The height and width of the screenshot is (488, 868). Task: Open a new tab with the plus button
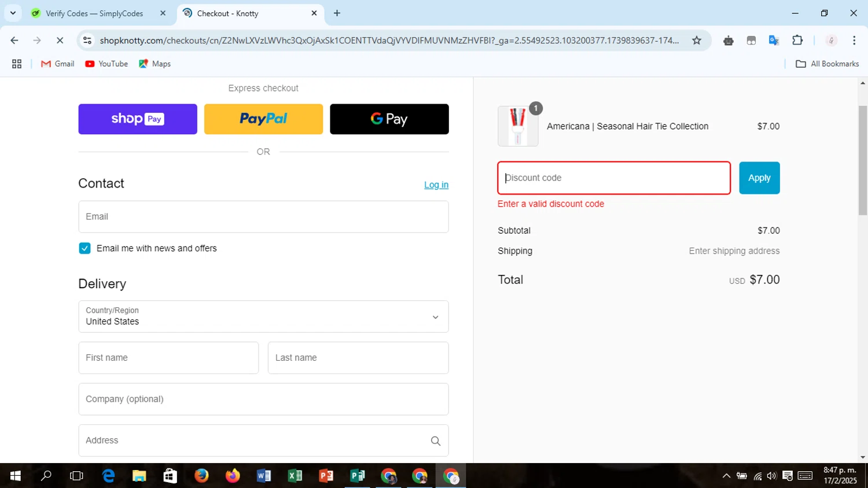pyautogui.click(x=337, y=13)
